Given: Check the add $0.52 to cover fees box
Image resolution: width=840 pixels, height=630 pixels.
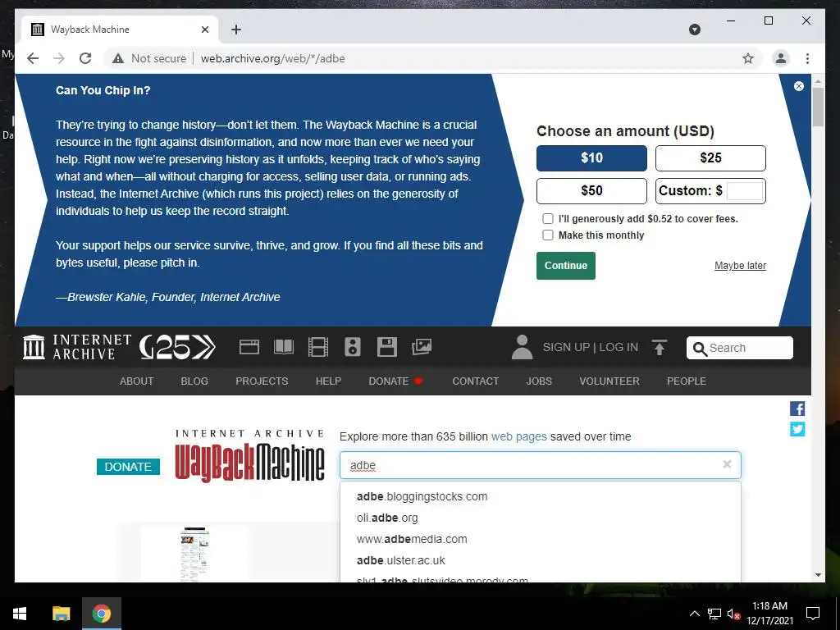Looking at the screenshot, I should coord(547,218).
